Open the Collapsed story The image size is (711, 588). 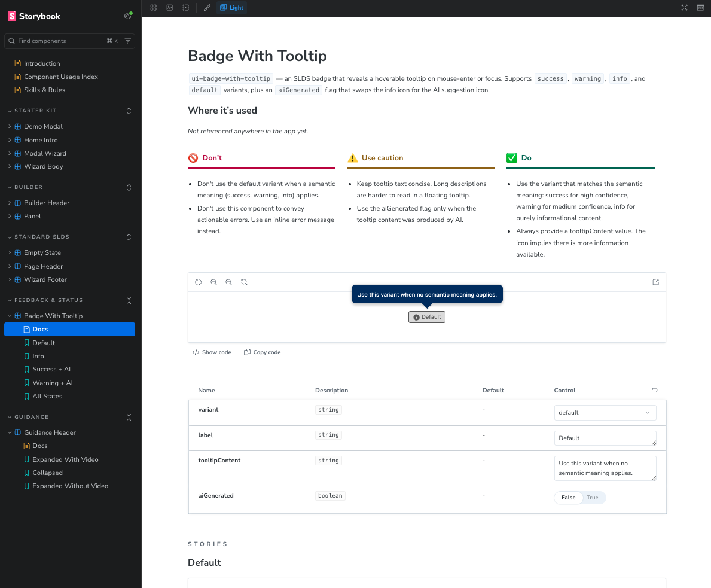pos(48,473)
